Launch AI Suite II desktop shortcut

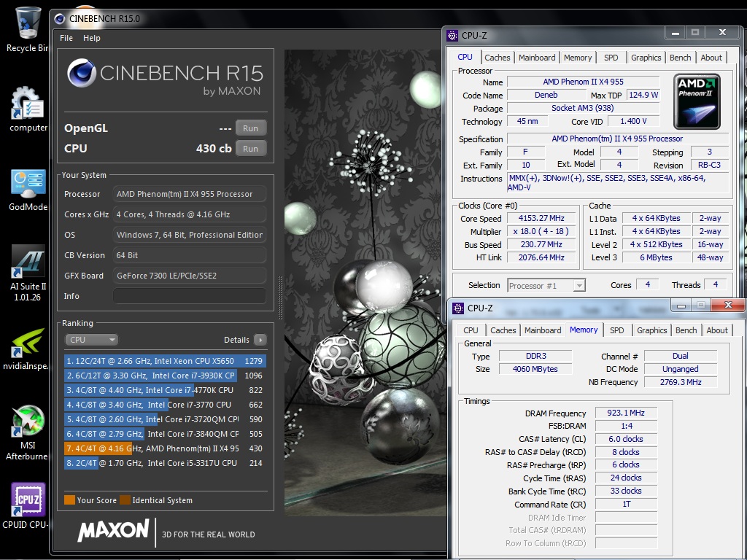pyautogui.click(x=28, y=273)
